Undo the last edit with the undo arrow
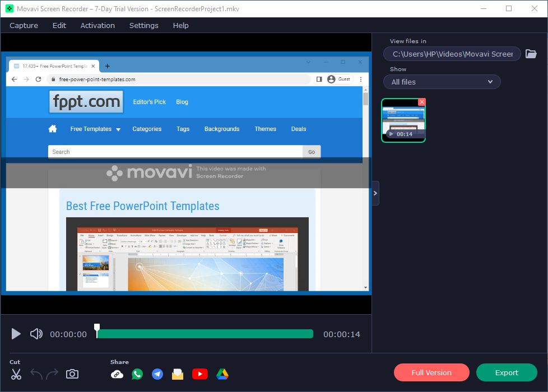This screenshot has width=548, height=392. (x=36, y=374)
